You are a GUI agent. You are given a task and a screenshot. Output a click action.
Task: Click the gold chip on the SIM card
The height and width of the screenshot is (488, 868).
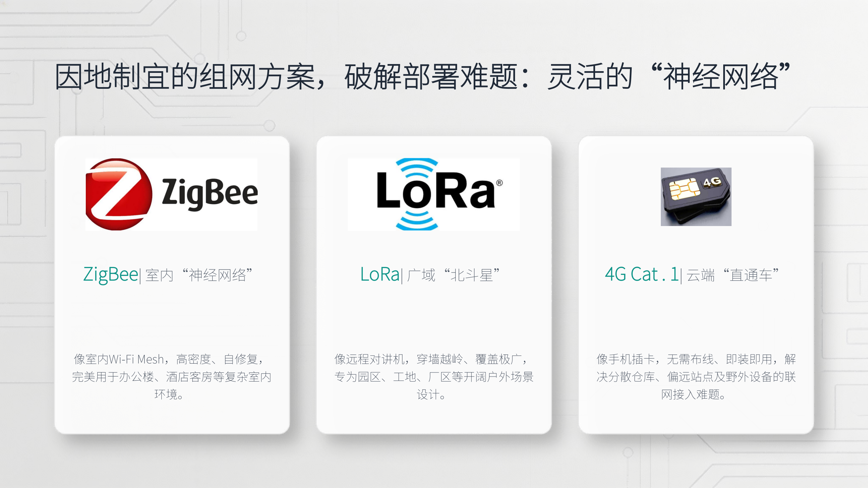coord(684,190)
